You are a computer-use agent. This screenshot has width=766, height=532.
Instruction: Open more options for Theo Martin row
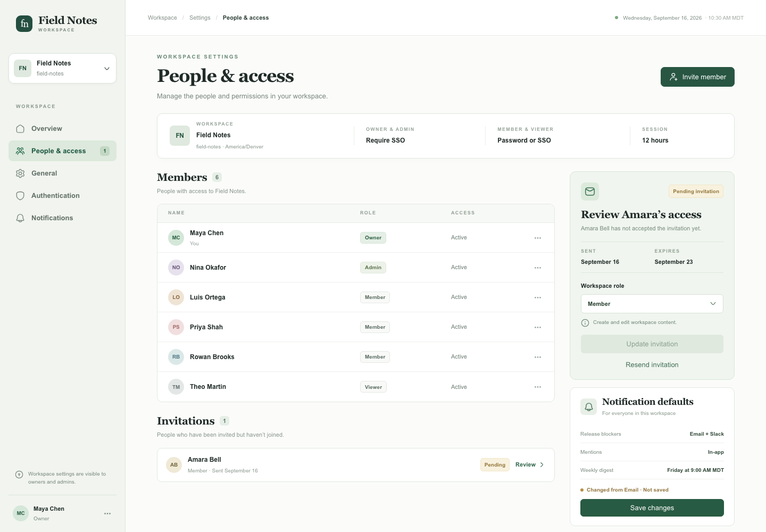538,387
